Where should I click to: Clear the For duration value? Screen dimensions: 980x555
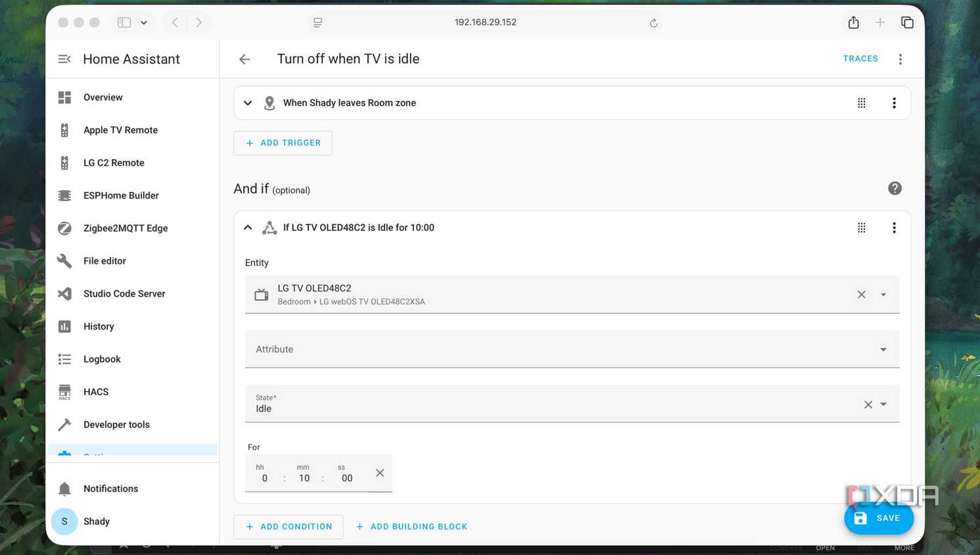380,473
